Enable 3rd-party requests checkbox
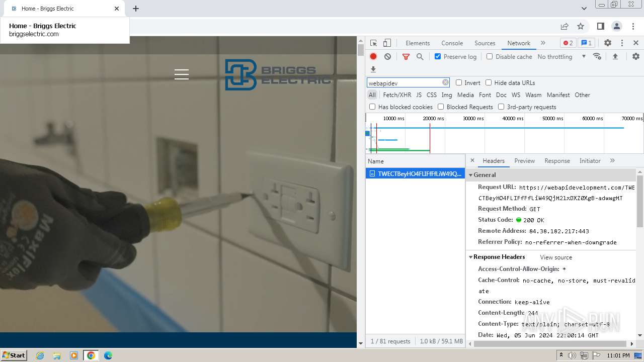644x362 pixels. (501, 107)
